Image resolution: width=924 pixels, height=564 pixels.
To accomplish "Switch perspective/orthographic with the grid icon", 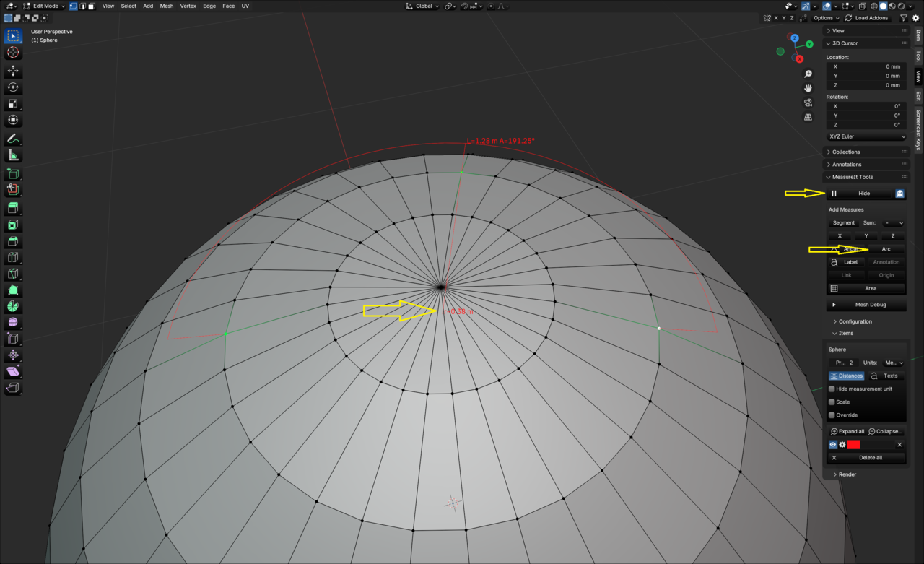I will click(x=808, y=117).
